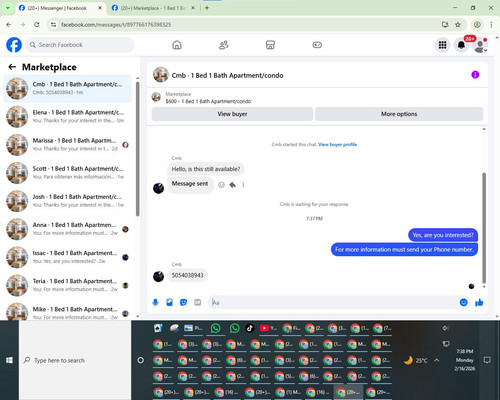Open the Josh conversation
500x400 pixels.
[67, 201]
